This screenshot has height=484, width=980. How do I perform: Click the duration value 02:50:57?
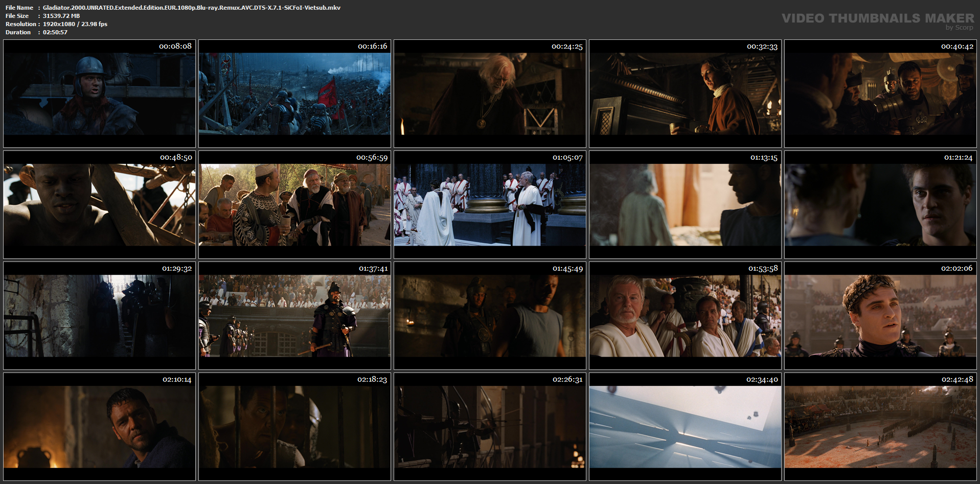[55, 32]
